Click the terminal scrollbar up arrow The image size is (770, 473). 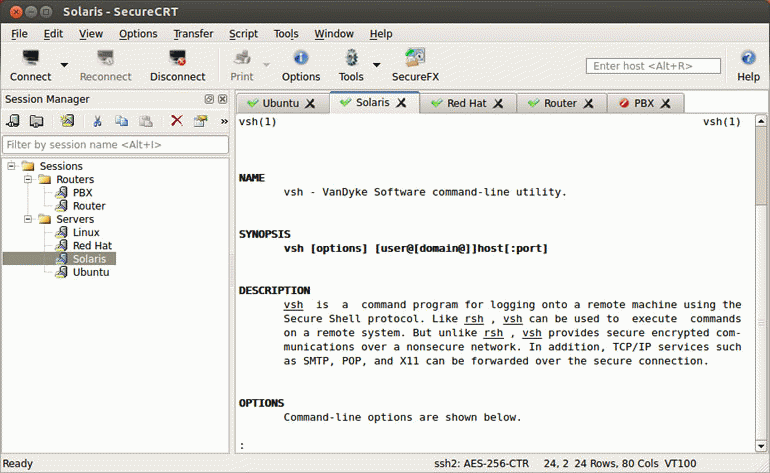(761, 121)
